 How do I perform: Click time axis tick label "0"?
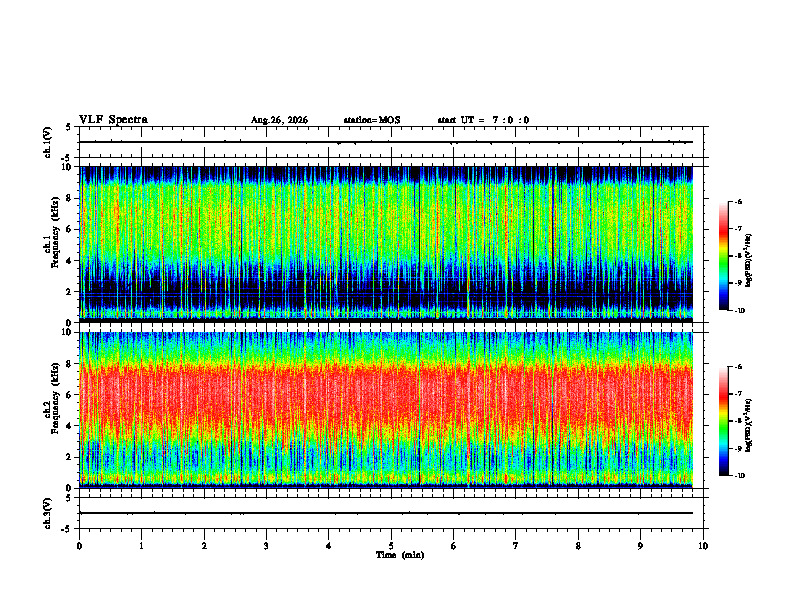pos(79,546)
